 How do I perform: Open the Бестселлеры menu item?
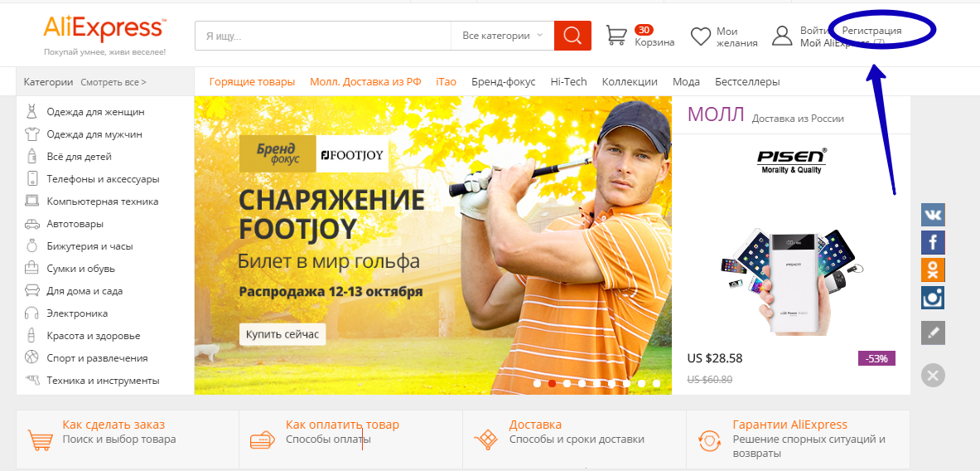coord(747,82)
